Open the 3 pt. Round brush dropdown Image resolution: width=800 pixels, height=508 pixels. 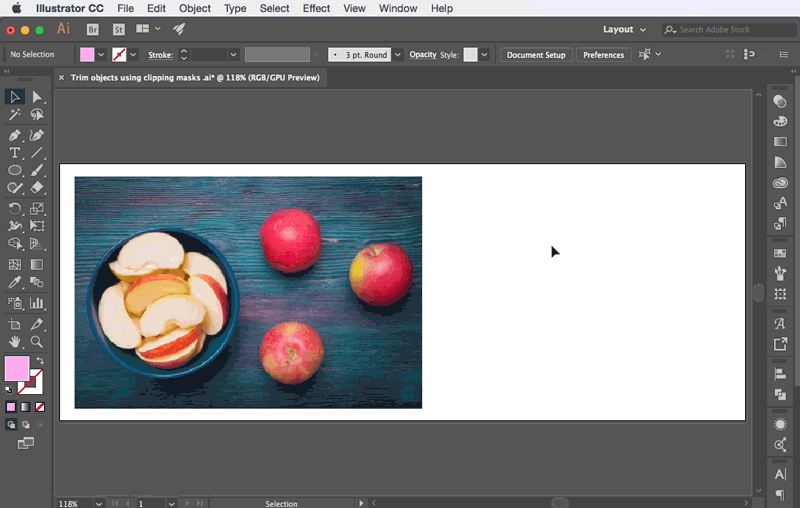coord(398,55)
